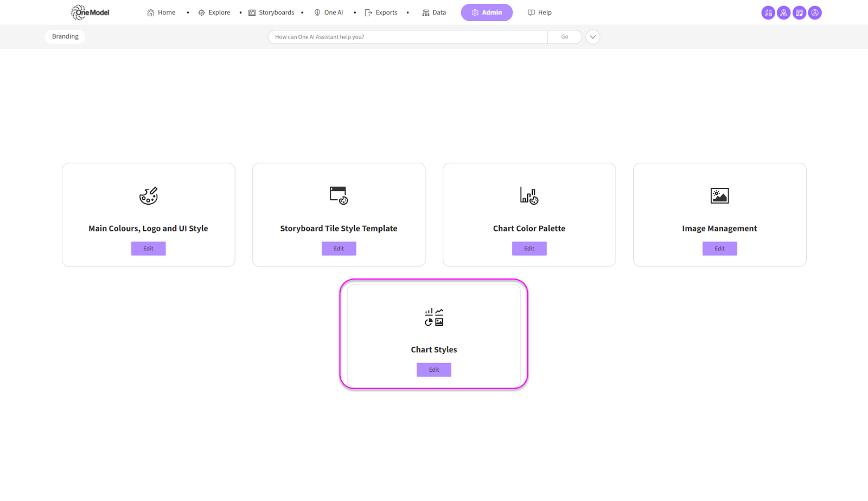Open the user profile avatar icon
This screenshot has width=868, height=501.
(x=815, y=13)
